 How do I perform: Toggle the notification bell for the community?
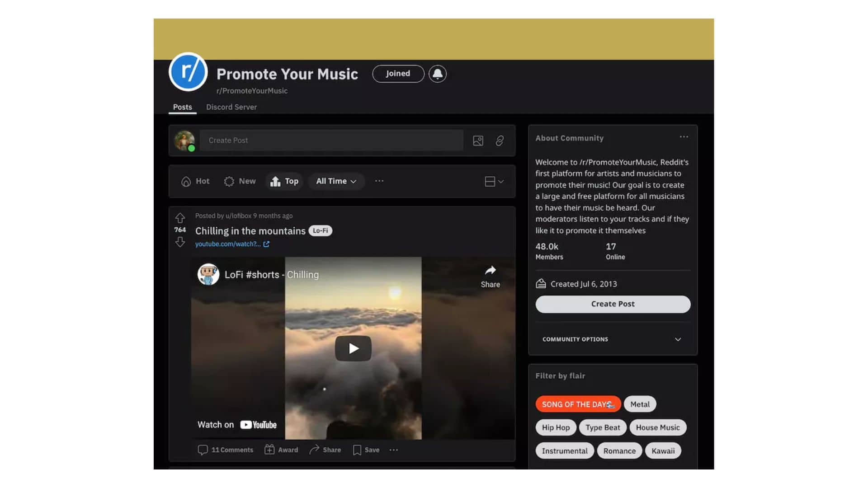(x=437, y=74)
